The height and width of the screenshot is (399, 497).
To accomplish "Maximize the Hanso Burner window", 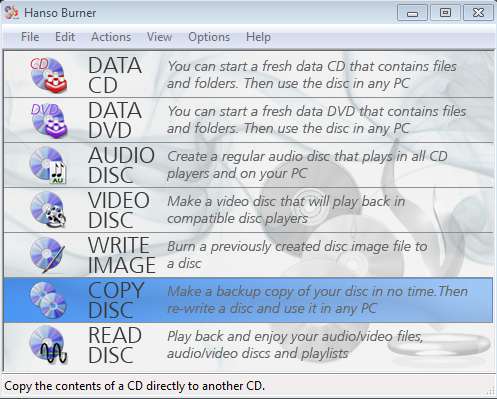I will [x=445, y=13].
